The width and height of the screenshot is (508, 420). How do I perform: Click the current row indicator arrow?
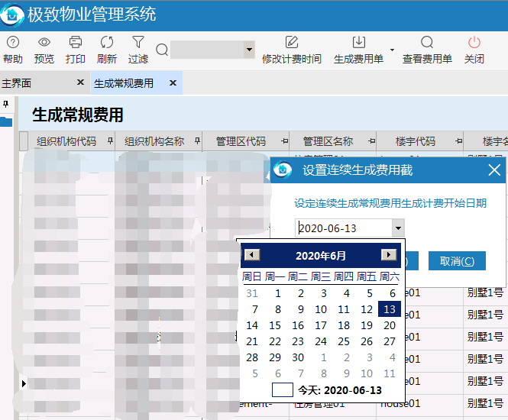(24, 384)
